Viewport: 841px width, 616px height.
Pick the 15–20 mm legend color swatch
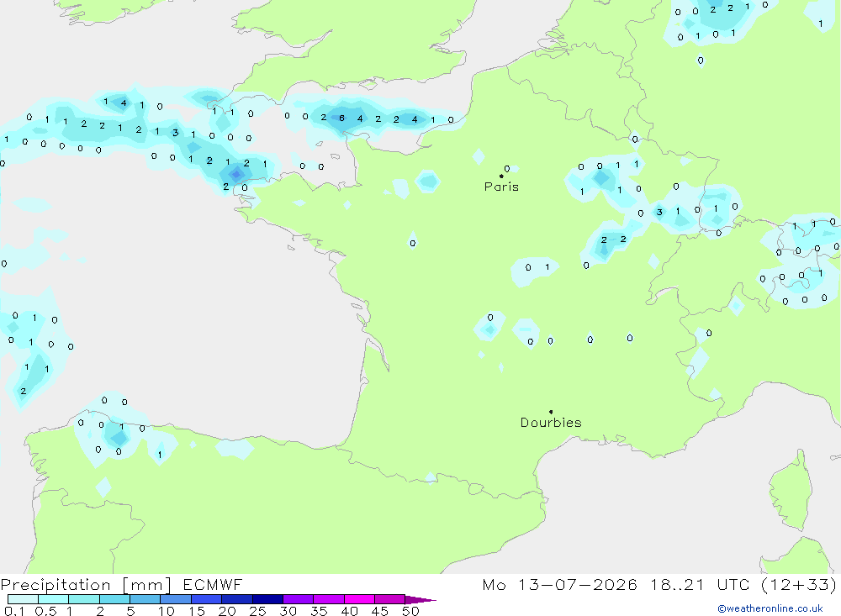206,599
